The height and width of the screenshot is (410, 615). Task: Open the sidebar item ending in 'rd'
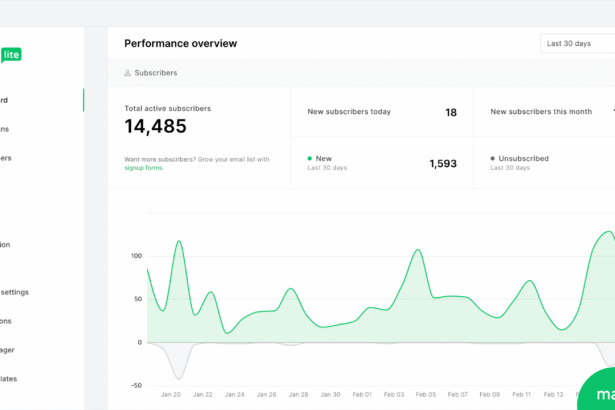4,100
